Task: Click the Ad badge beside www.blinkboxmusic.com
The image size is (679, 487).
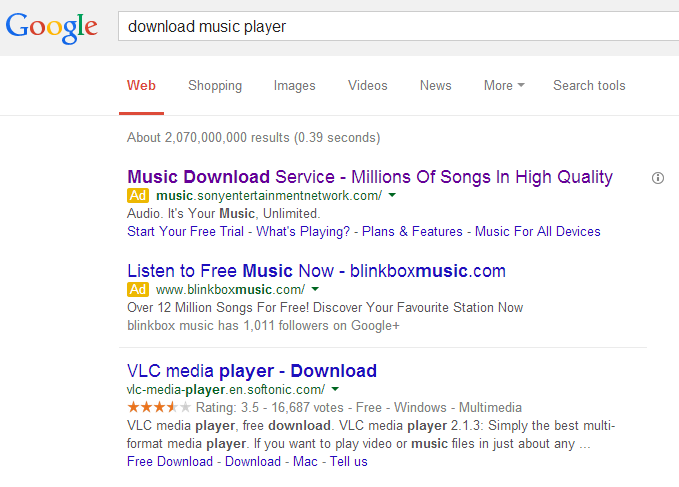Action: tap(138, 289)
